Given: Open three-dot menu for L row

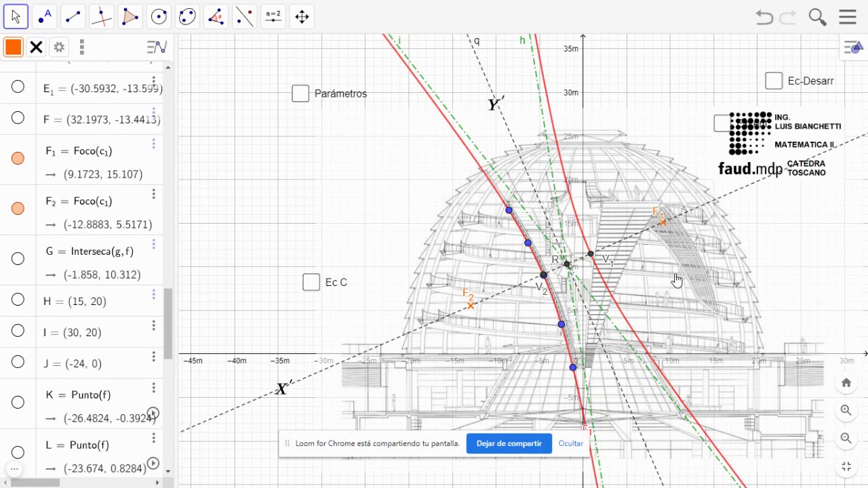Looking at the screenshot, I should pyautogui.click(x=154, y=438).
